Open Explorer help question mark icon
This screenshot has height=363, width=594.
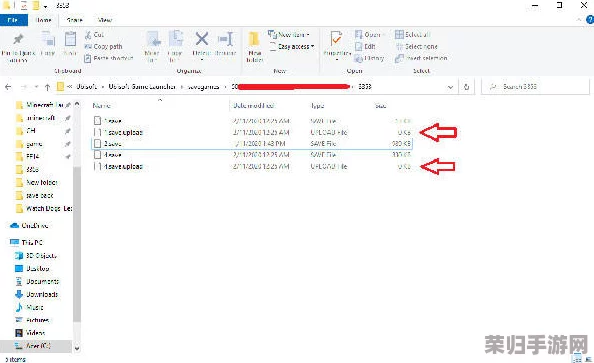590,20
